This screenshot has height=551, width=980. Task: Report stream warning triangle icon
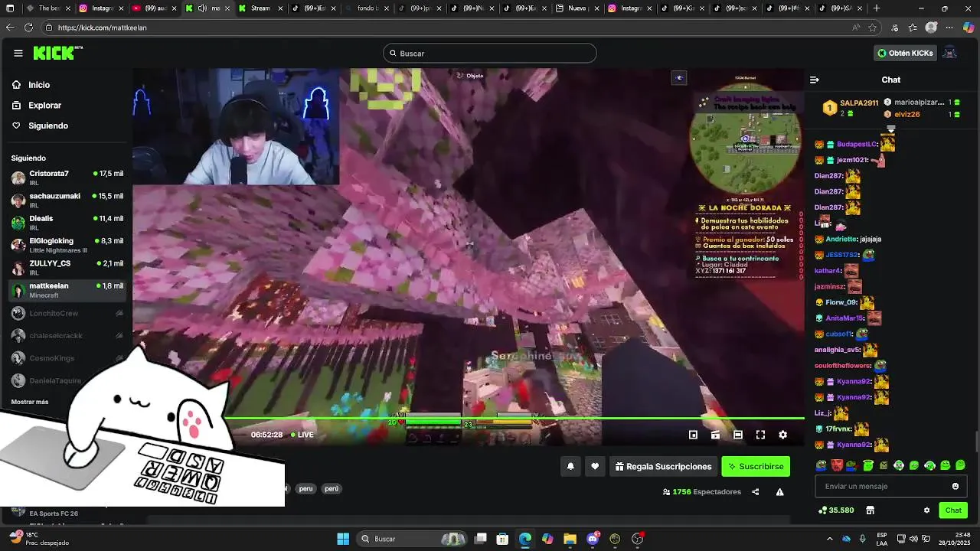[779, 492]
